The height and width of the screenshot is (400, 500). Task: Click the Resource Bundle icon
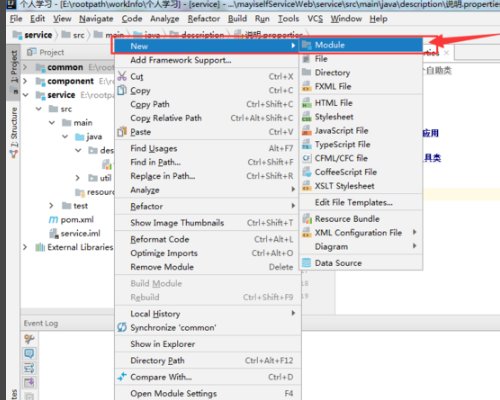click(306, 219)
